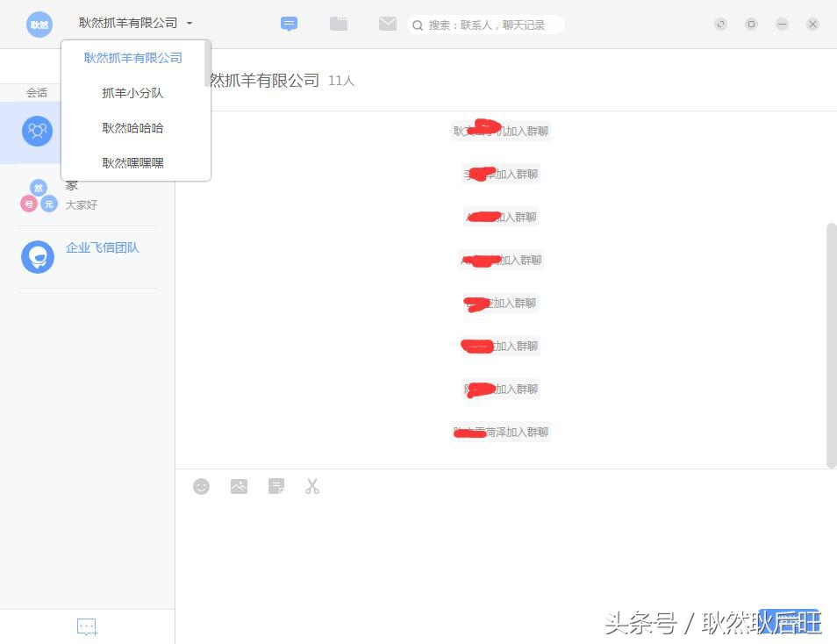Viewport: 837px width, 644px height.
Task: Click the send image icon
Action: pos(239,486)
